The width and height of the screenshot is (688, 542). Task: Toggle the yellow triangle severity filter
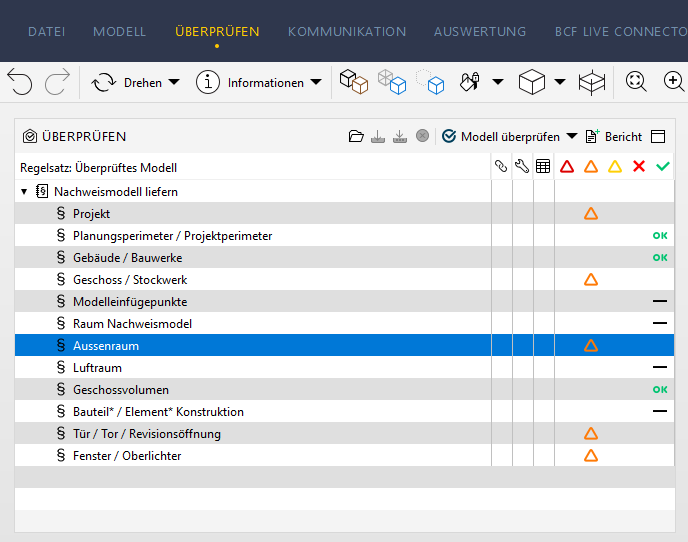pos(615,167)
